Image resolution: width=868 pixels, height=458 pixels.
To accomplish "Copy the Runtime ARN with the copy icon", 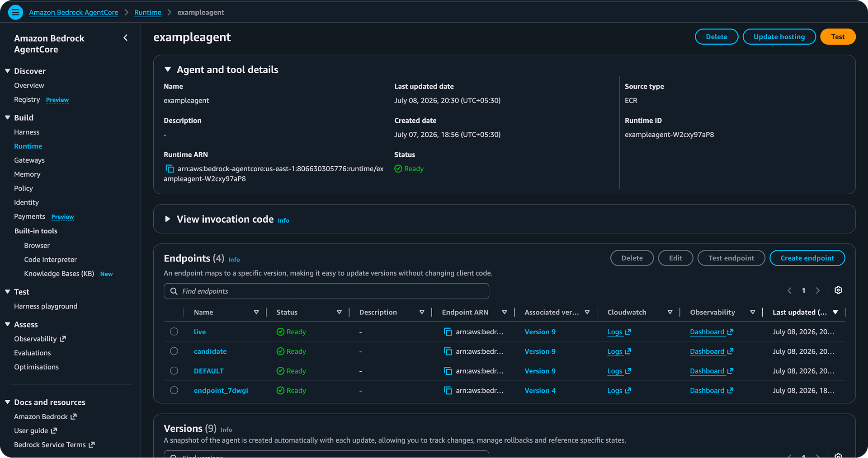I will click(170, 168).
